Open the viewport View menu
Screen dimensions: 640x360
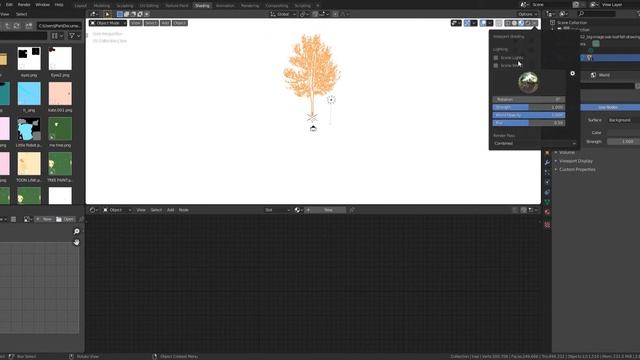[x=136, y=23]
